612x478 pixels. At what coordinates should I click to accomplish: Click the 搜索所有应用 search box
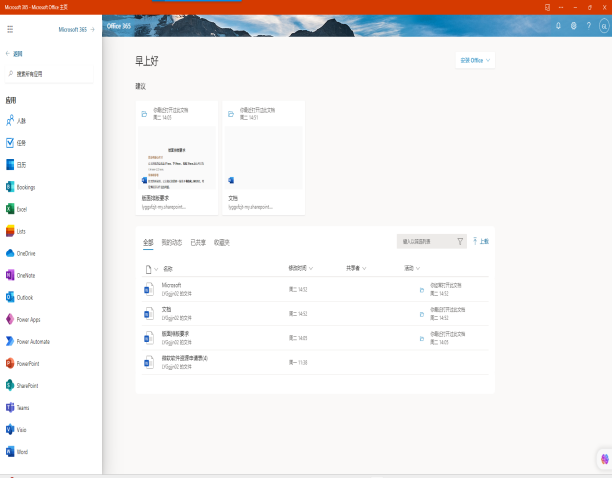tap(50, 74)
